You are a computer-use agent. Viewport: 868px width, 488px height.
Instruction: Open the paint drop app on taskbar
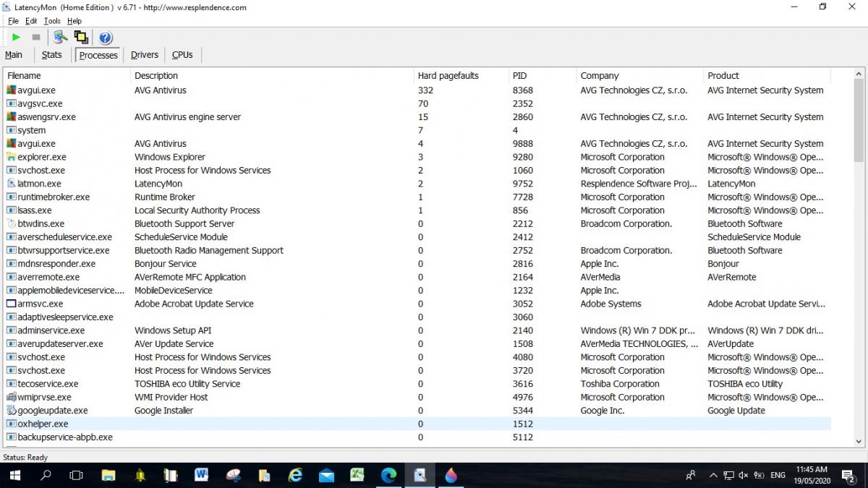point(451,475)
